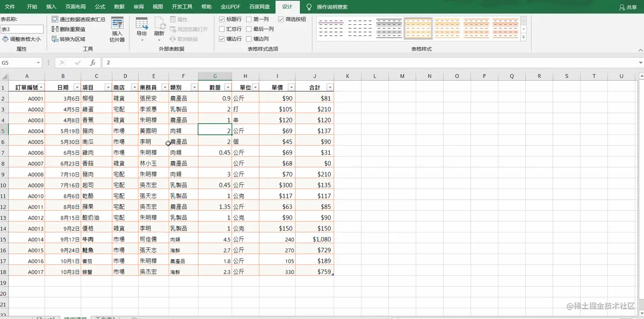
Task: Switch to the Insert (插入) tab
Action: 51,7
